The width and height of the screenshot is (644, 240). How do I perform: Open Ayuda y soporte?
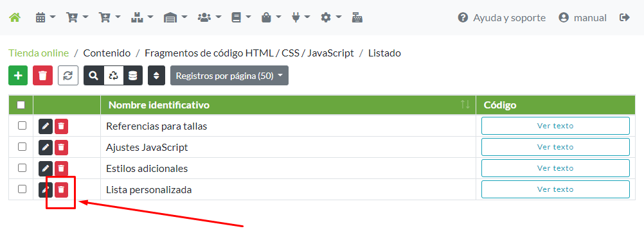coord(502,17)
